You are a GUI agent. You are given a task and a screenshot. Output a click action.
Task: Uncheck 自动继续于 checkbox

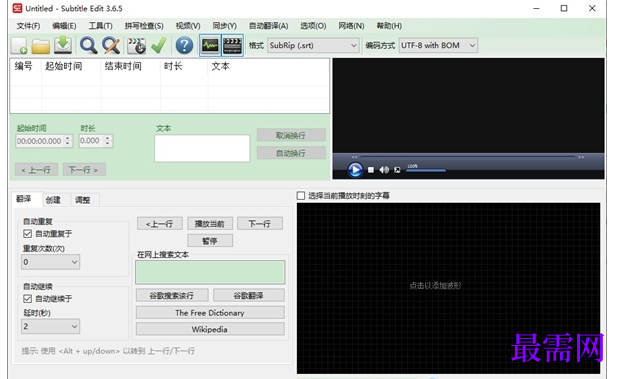[27, 299]
